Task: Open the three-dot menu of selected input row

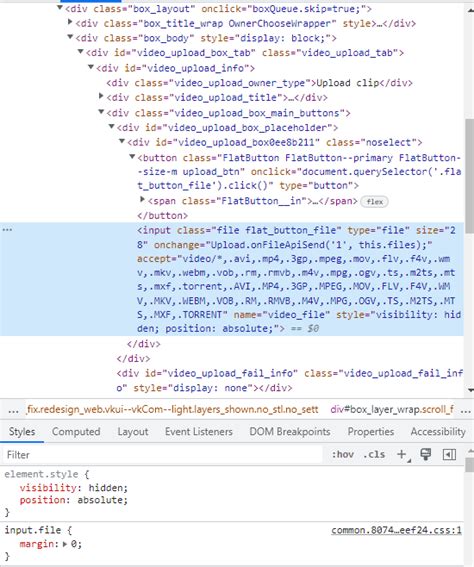Action: click(x=7, y=230)
